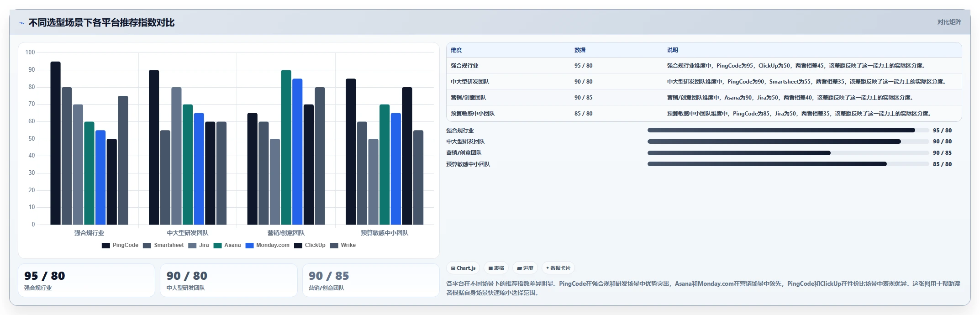Click Asana bar in 营销/创意团队 group

coord(286,147)
